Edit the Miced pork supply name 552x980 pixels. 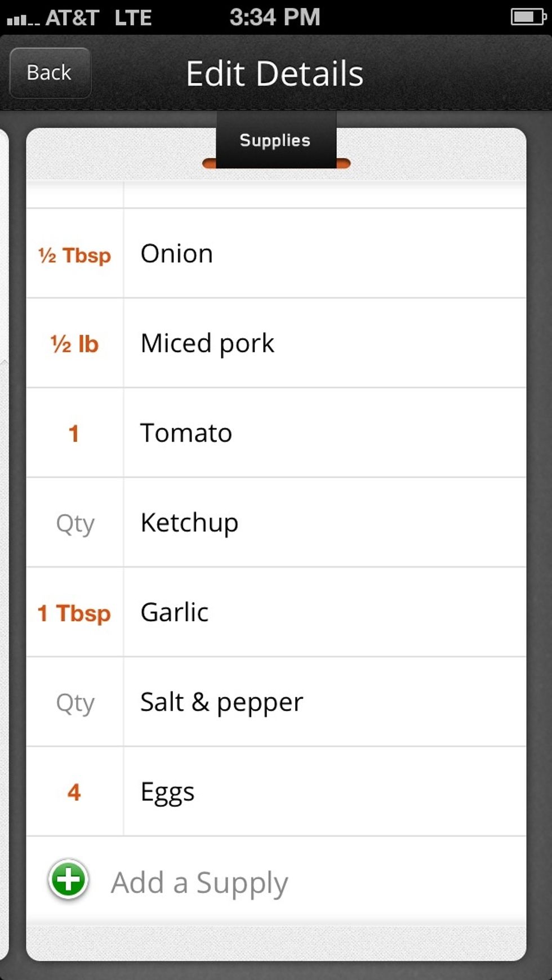pyautogui.click(x=207, y=343)
